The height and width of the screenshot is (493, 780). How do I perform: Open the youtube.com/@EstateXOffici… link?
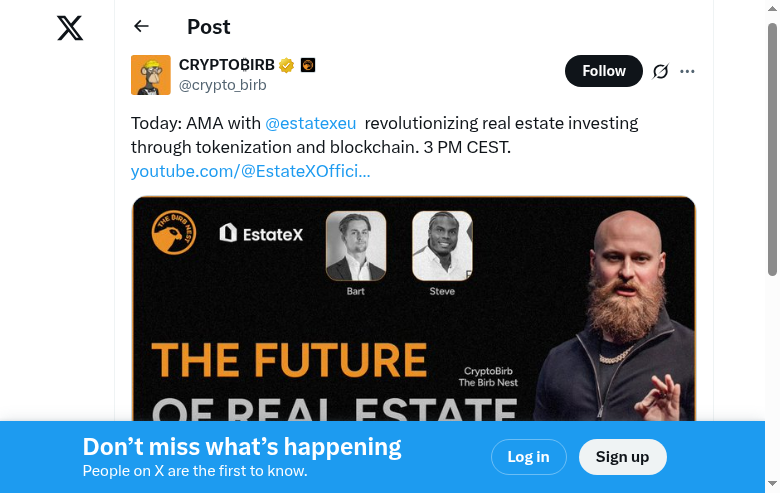[x=250, y=171]
